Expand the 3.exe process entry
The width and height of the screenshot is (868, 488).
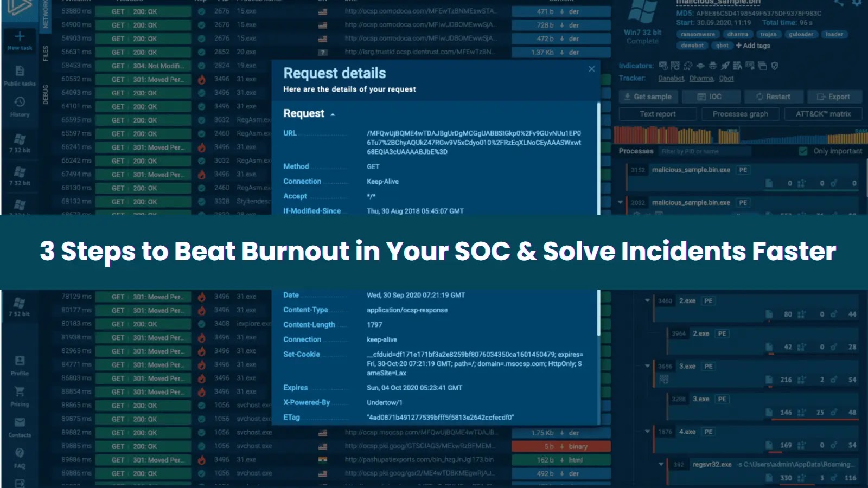[x=648, y=366]
